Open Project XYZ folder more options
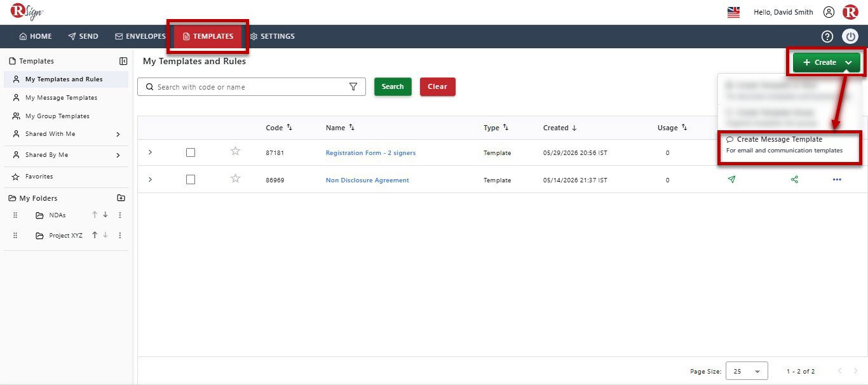This screenshot has height=385, width=868. coord(120,236)
